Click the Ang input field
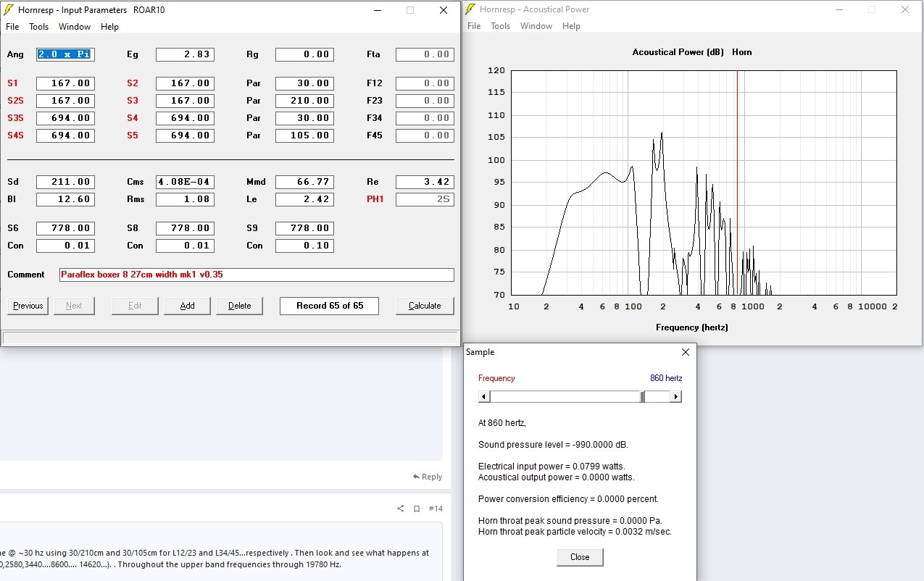Image resolution: width=924 pixels, height=581 pixels. 65,54
